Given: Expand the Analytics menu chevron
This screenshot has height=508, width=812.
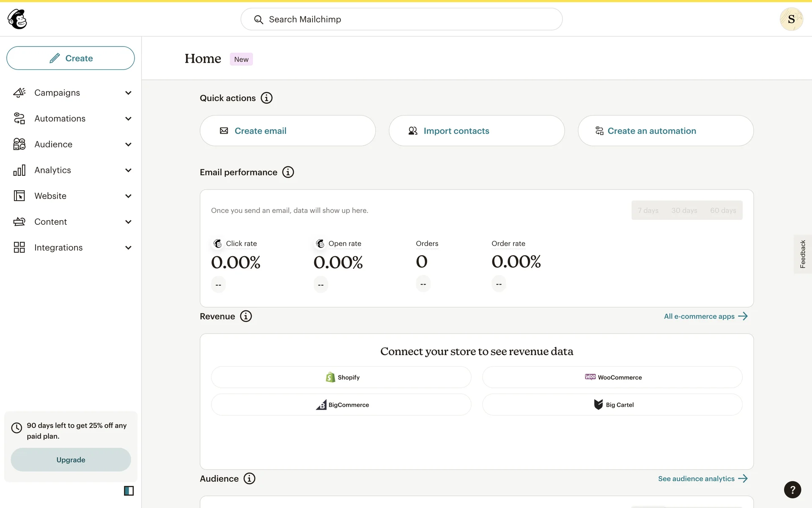Looking at the screenshot, I should pos(128,170).
